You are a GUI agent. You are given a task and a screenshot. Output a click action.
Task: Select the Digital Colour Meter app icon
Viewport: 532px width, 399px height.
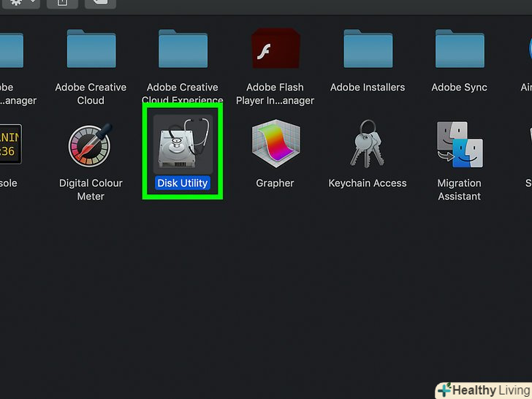pyautogui.click(x=91, y=145)
